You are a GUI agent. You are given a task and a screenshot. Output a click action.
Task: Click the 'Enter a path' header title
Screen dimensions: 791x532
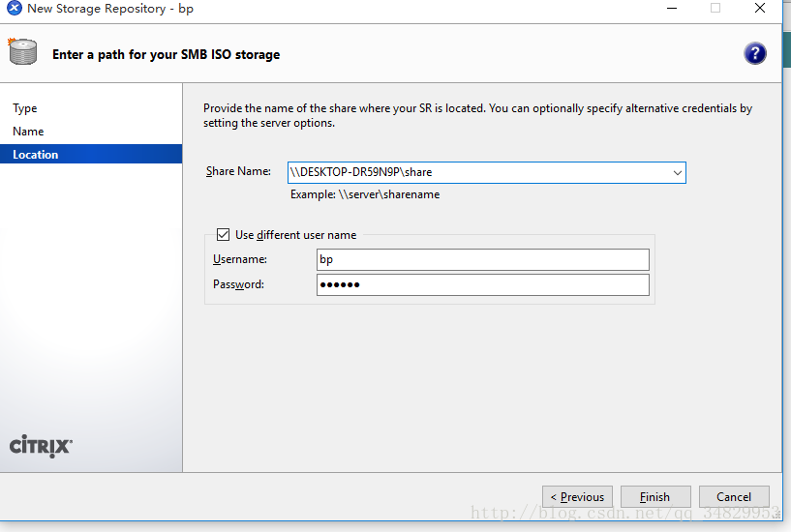point(166,55)
